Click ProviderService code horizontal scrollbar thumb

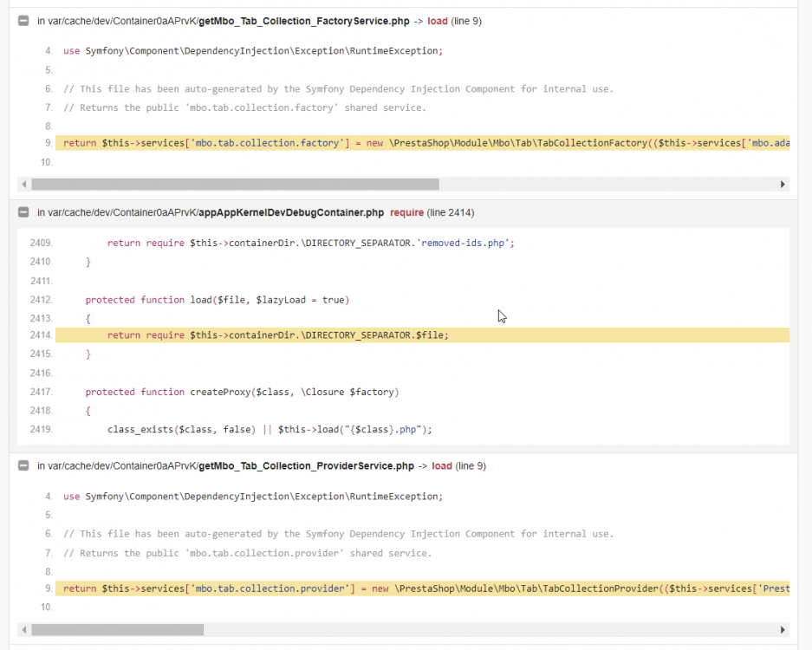pyautogui.click(x=118, y=630)
